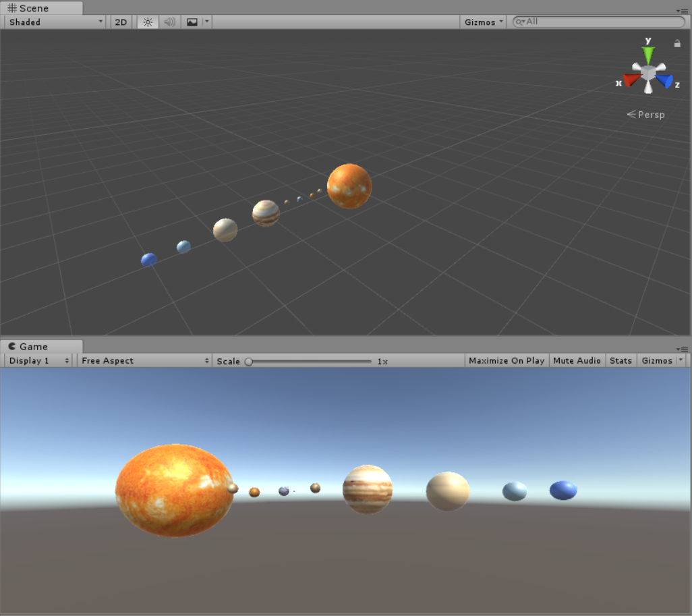Show the Stats overlay in Game view
Viewport: 692px width, 616px height.
pyautogui.click(x=621, y=360)
